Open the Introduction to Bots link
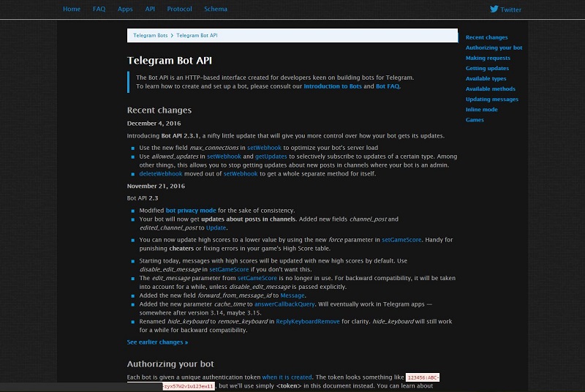The height and width of the screenshot is (392, 585). click(333, 86)
